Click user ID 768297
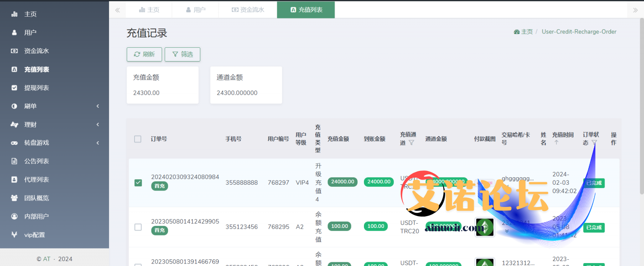The image size is (644, 266). tap(278, 183)
